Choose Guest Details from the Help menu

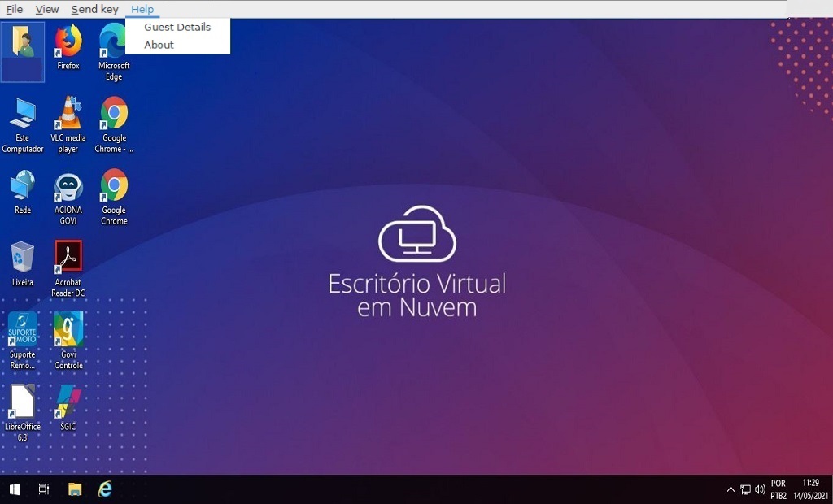pos(177,27)
